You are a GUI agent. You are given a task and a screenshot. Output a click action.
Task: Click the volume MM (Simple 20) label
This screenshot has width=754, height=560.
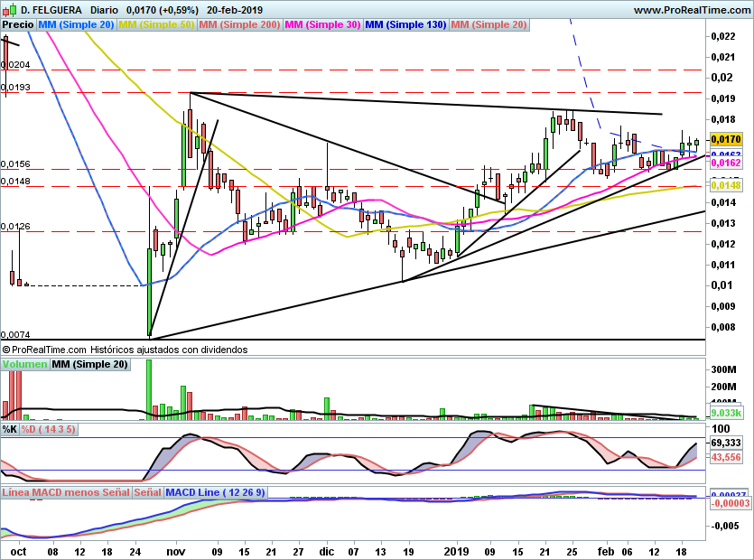coord(90,364)
